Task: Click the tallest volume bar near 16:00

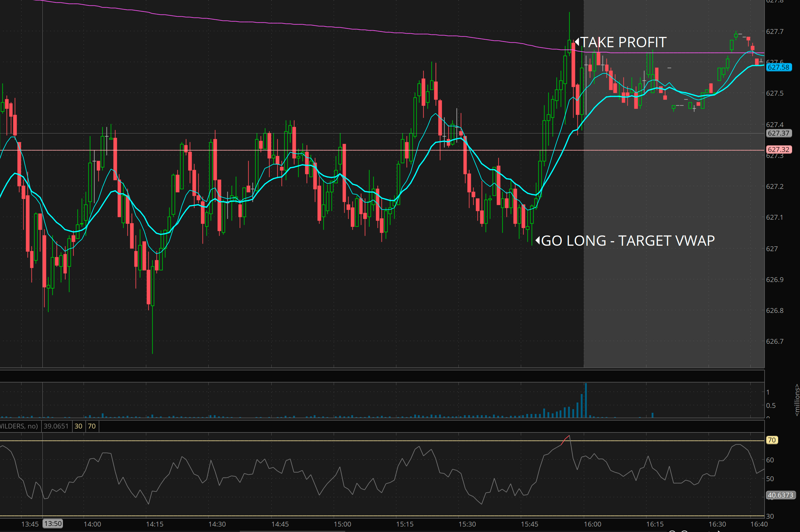Action: point(586,400)
